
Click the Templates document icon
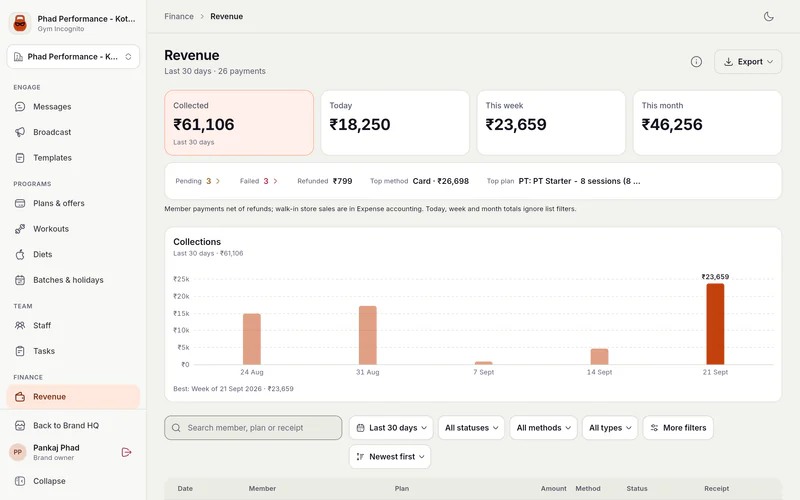click(20, 158)
